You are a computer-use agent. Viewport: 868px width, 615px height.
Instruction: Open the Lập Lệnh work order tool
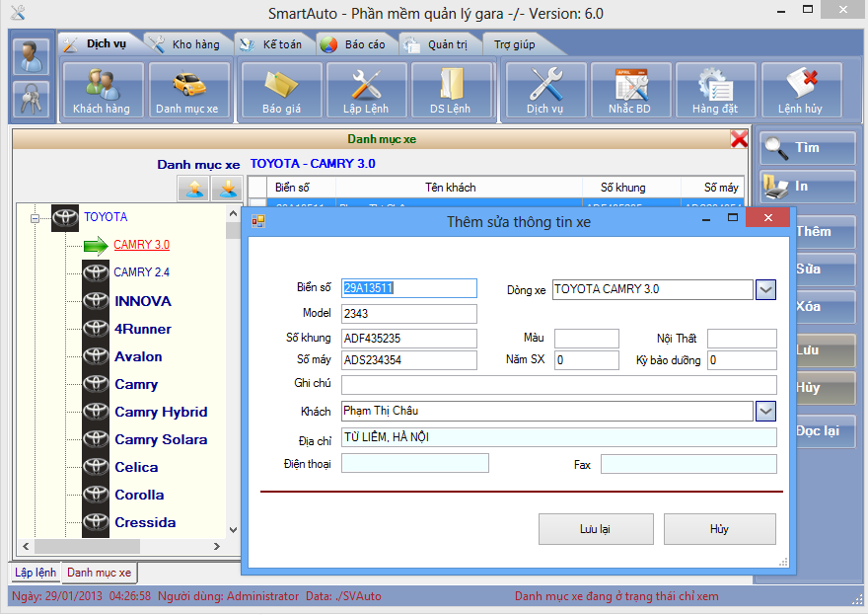pos(367,90)
